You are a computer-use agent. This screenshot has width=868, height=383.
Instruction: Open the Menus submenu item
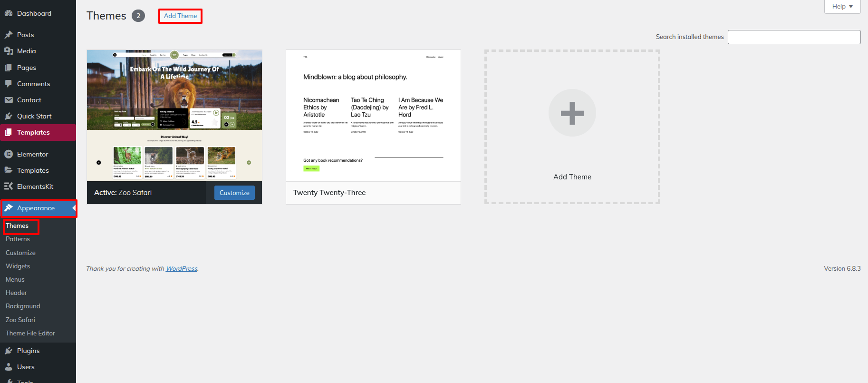click(x=15, y=279)
